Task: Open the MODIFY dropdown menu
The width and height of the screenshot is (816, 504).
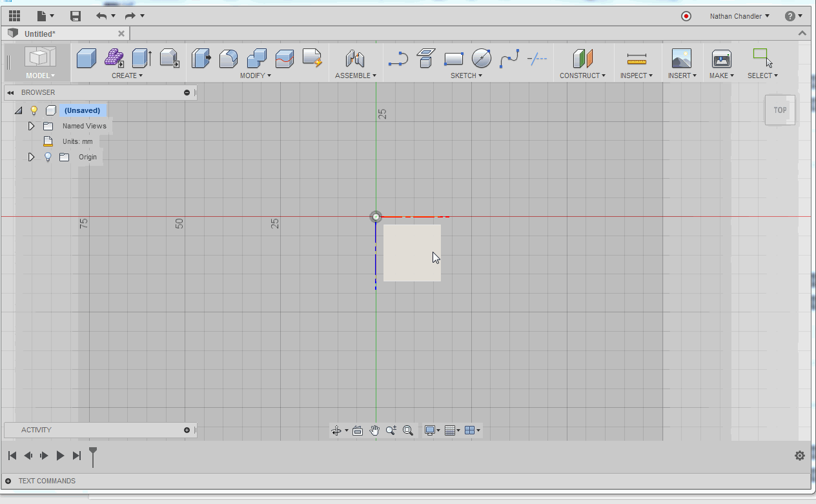Action: (256, 76)
